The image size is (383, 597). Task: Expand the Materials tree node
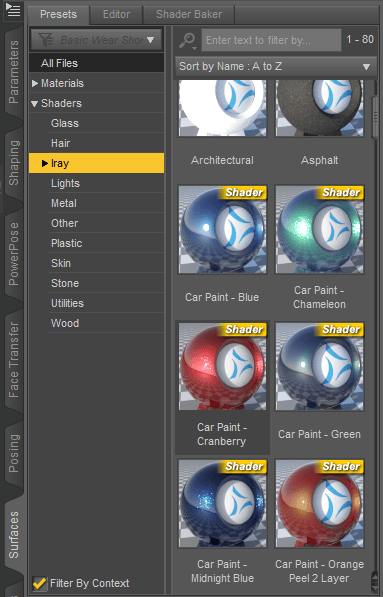pyautogui.click(x=35, y=83)
